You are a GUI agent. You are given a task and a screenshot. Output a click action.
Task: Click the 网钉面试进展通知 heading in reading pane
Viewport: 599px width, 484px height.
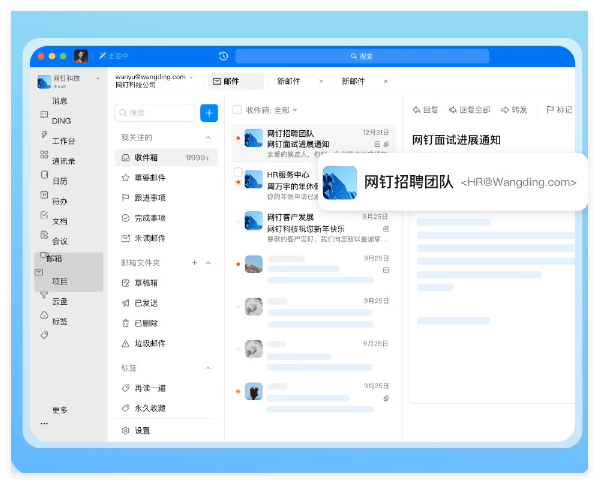tap(456, 140)
